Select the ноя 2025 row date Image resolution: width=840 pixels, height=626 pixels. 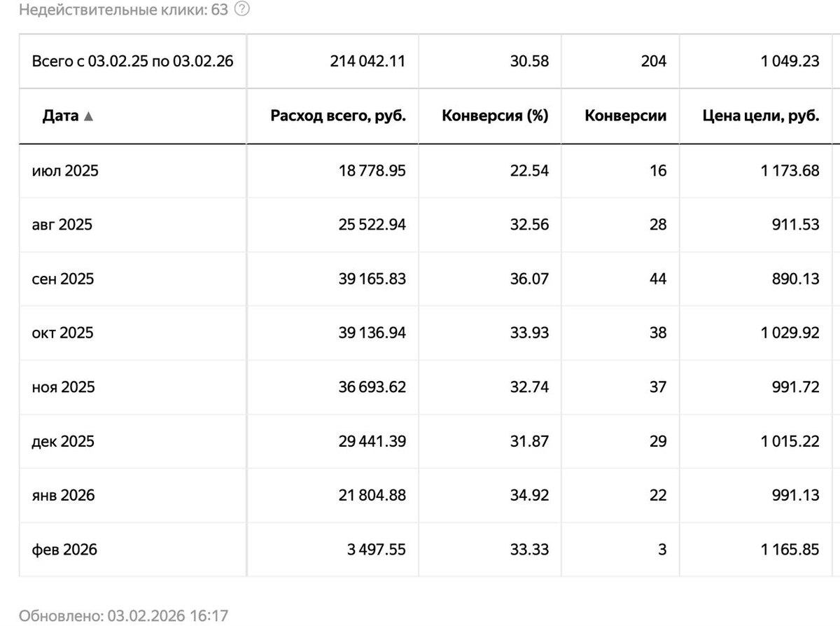click(x=63, y=387)
